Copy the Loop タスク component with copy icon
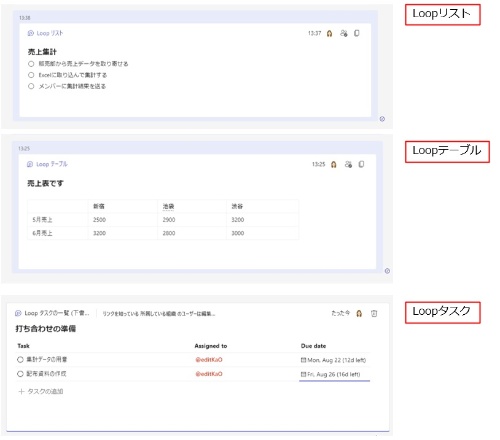The image size is (500, 440). pyautogui.click(x=374, y=313)
